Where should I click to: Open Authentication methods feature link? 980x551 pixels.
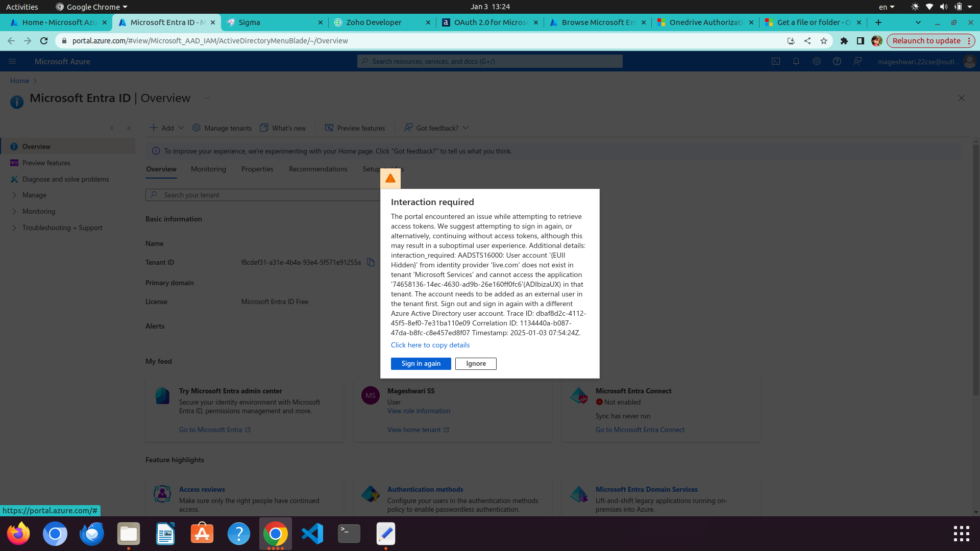[x=425, y=489]
